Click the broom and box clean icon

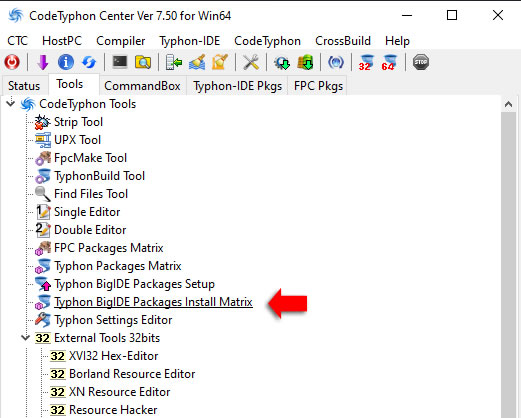tap(220, 62)
